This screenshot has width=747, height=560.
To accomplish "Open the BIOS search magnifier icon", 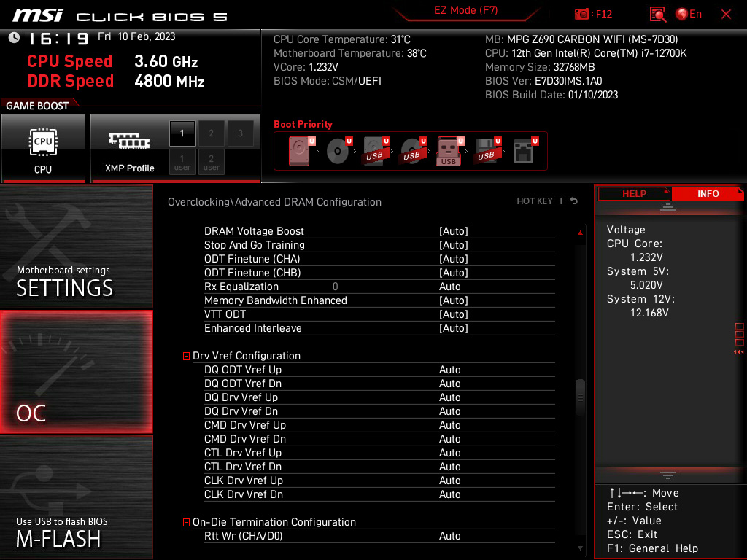I will (657, 15).
